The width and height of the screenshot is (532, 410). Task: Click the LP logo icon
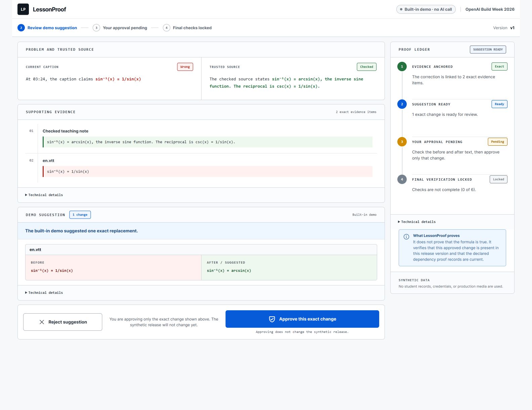(23, 9)
